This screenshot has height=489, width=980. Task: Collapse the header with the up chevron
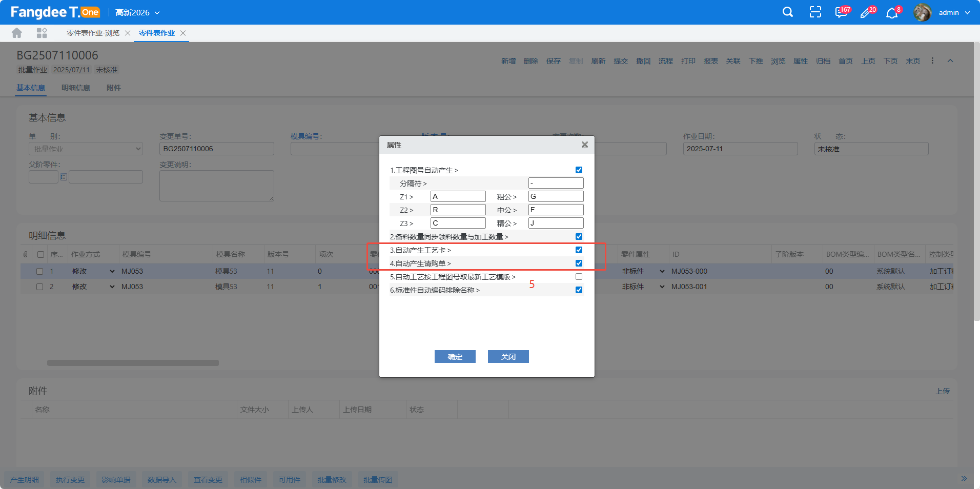[950, 61]
